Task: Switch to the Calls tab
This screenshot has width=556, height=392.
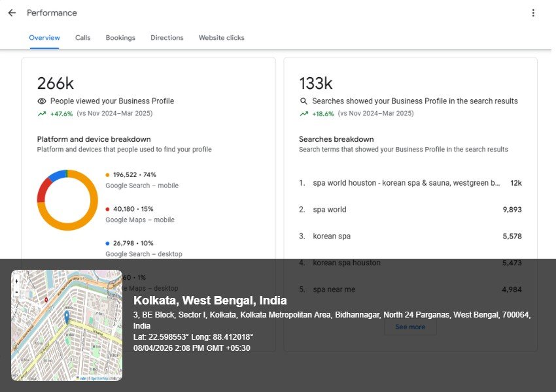Action: coord(82,37)
